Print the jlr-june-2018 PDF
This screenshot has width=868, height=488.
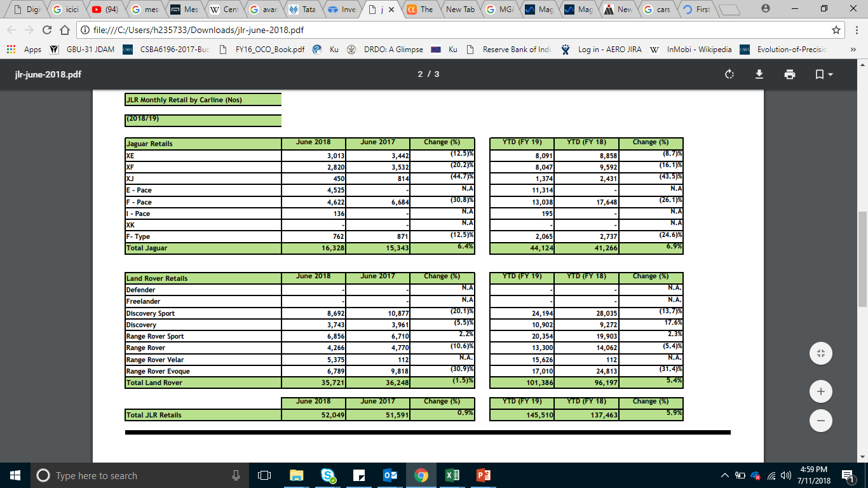(x=790, y=74)
